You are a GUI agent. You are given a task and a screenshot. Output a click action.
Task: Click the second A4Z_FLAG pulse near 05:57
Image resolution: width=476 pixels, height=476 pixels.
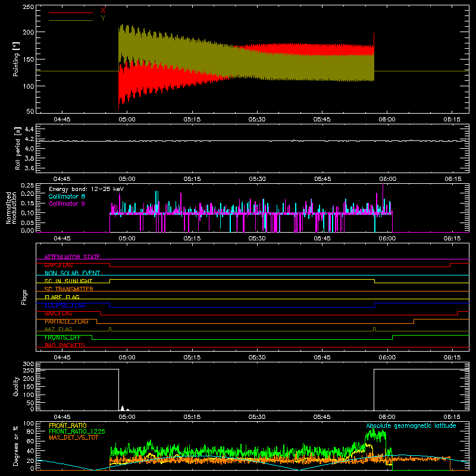tap(374, 329)
